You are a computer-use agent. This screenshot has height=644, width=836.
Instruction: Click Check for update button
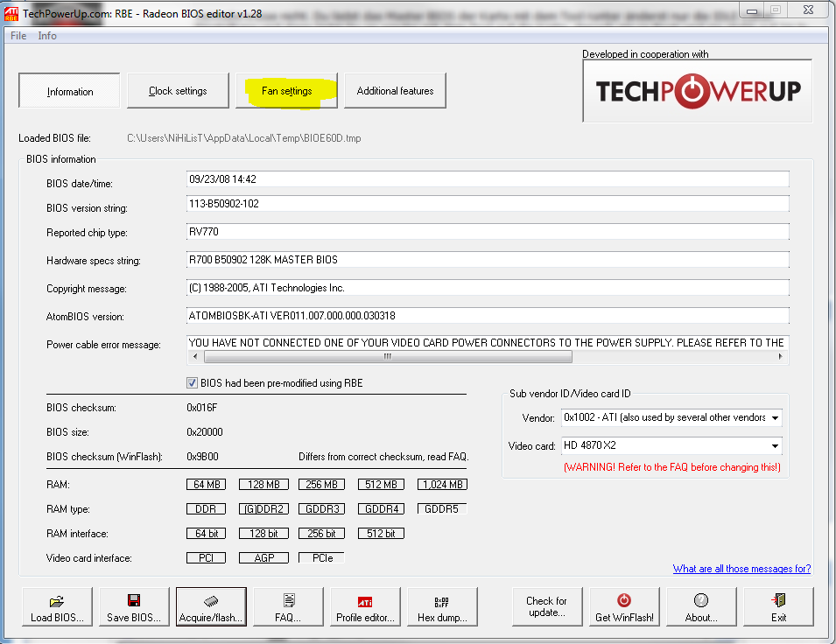coord(547,606)
